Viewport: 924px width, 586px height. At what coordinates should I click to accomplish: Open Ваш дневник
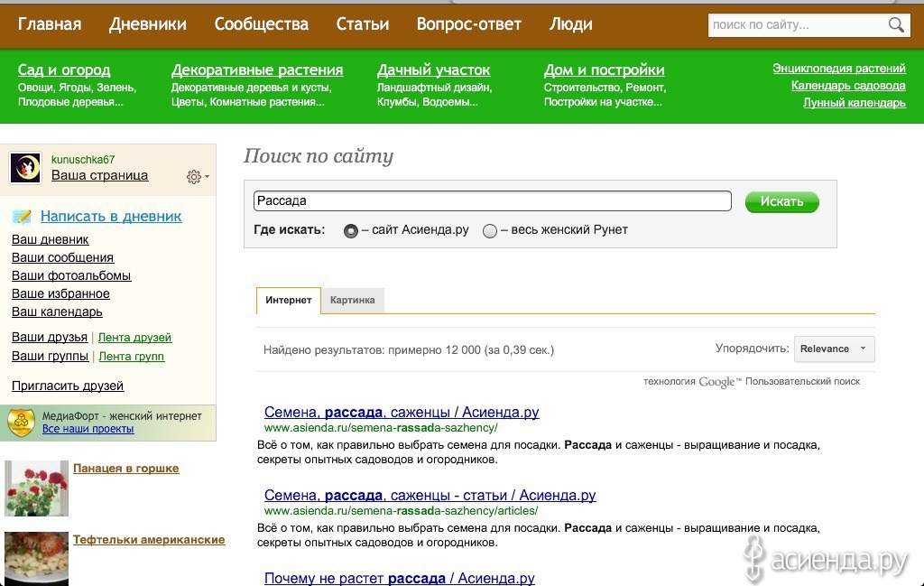[x=51, y=239]
